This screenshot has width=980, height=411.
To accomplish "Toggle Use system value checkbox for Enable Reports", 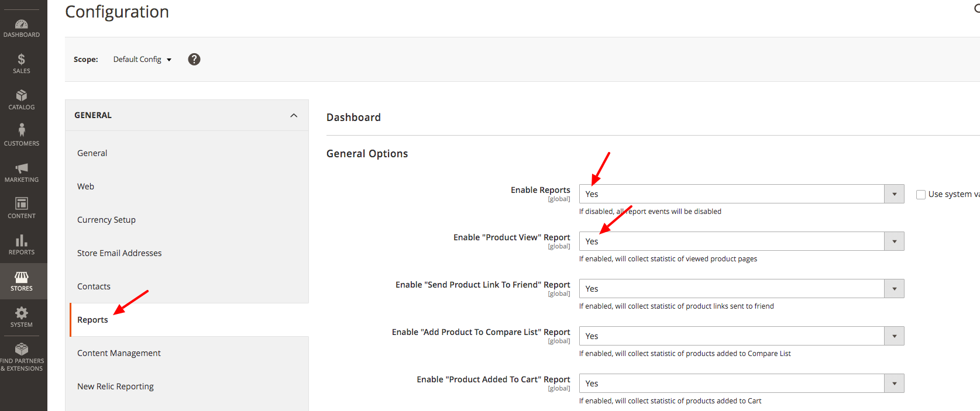I will (921, 195).
